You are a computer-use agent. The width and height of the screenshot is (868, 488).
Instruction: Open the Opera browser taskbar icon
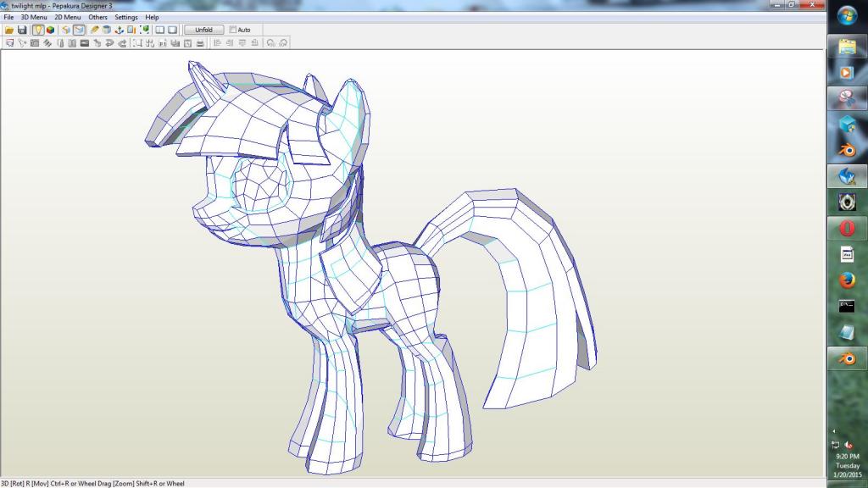click(847, 228)
